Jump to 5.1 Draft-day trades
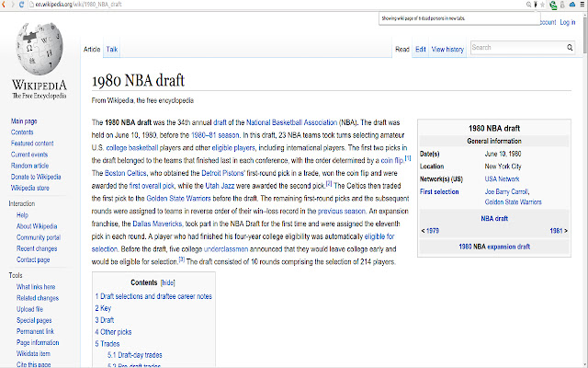This screenshot has height=368, width=588. click(135, 355)
